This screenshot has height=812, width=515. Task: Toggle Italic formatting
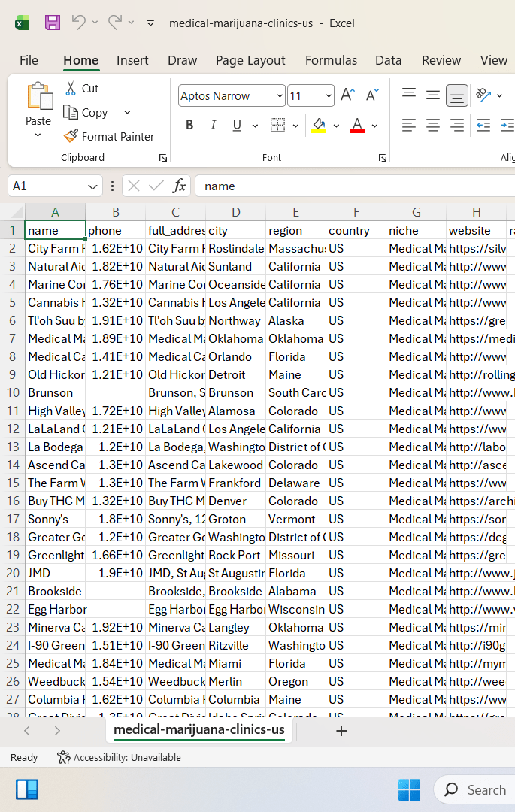pyautogui.click(x=214, y=126)
